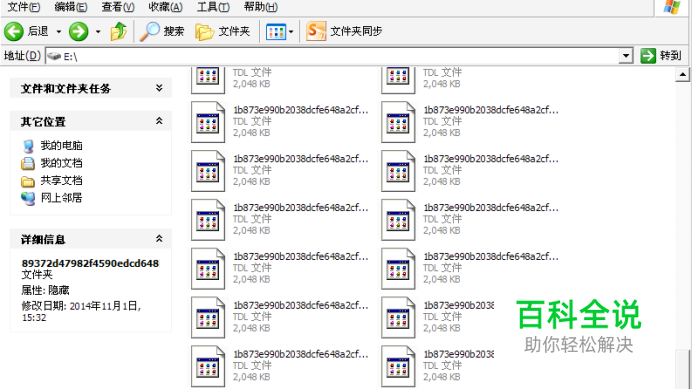Click the Views icon button
692x389 pixels.
(276, 32)
